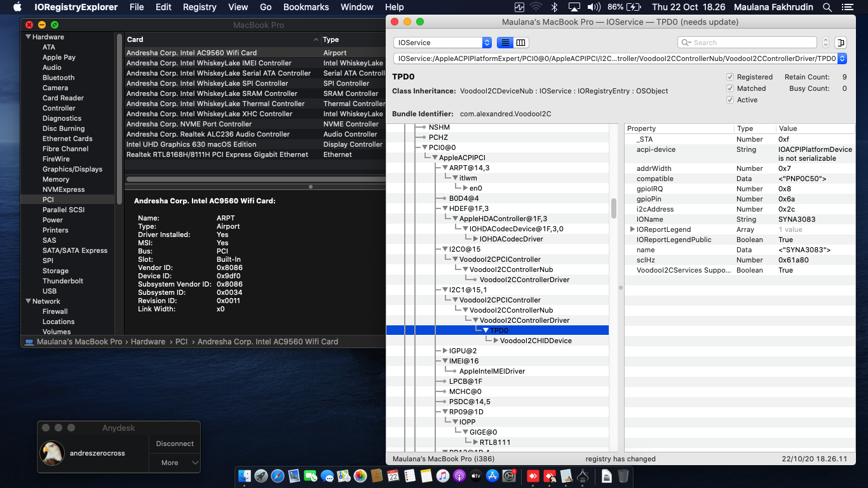This screenshot has height=488, width=868.
Task: Expand the IGPU@2 node
Action: pyautogui.click(x=445, y=351)
